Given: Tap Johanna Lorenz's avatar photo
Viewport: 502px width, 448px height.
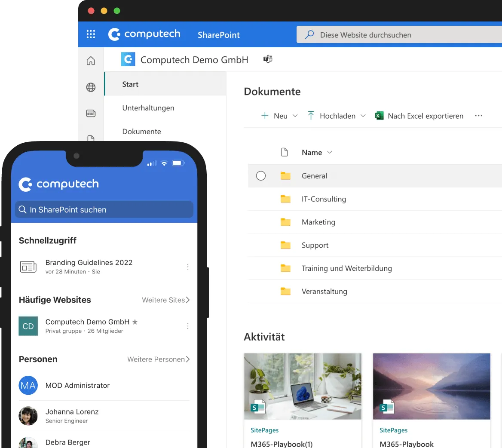Looking at the screenshot, I should [28, 416].
